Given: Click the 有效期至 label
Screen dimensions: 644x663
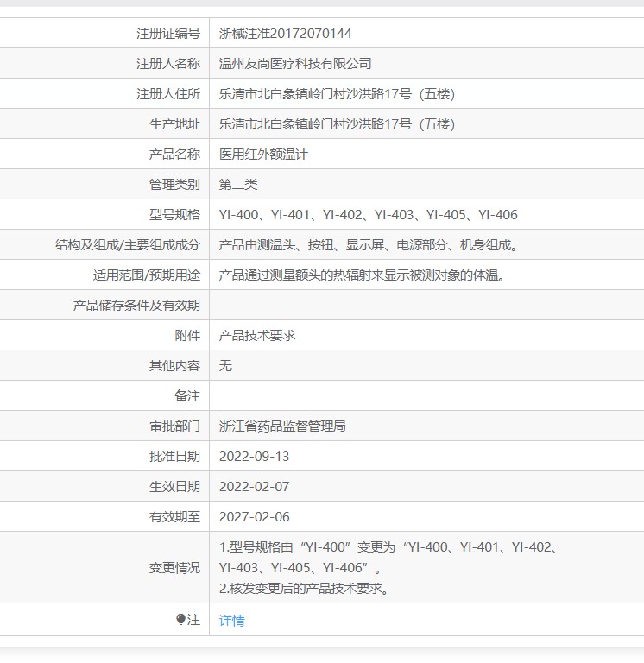Looking at the screenshot, I should tap(174, 517).
